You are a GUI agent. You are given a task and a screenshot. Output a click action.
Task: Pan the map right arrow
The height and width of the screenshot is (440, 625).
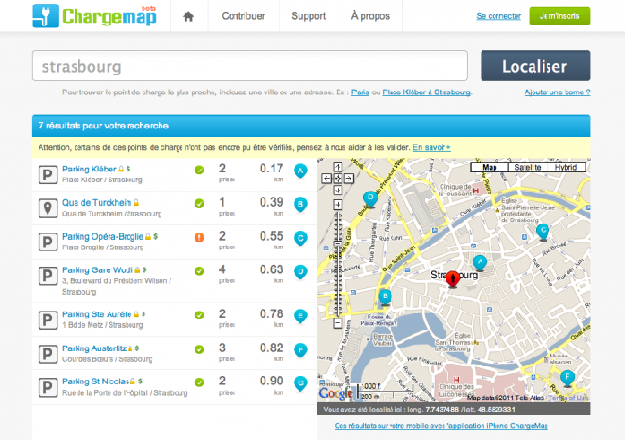[349, 178]
